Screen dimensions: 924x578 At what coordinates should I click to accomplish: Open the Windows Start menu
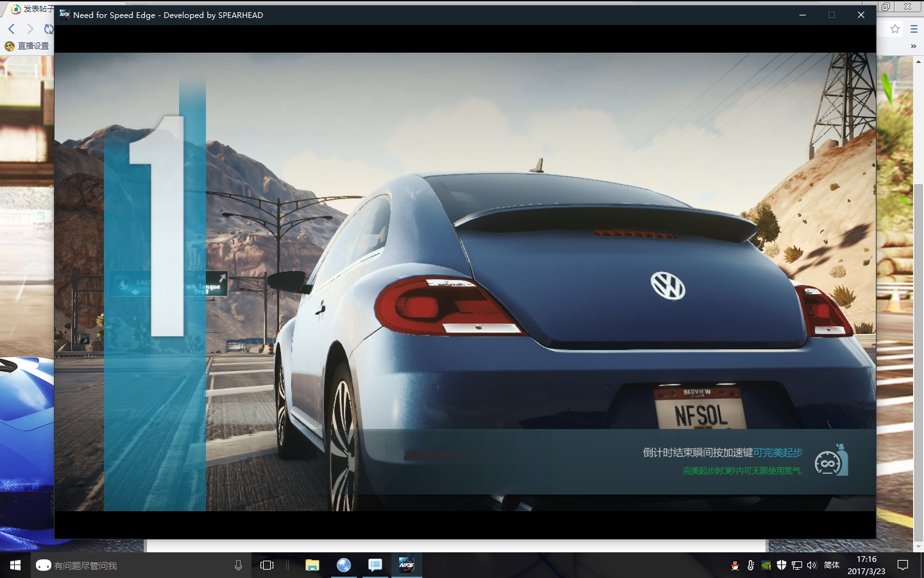pyautogui.click(x=15, y=565)
